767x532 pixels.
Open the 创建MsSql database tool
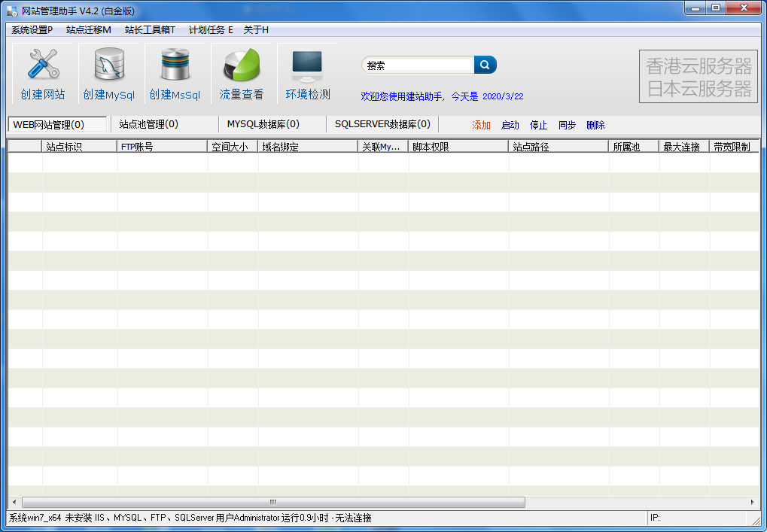(175, 66)
